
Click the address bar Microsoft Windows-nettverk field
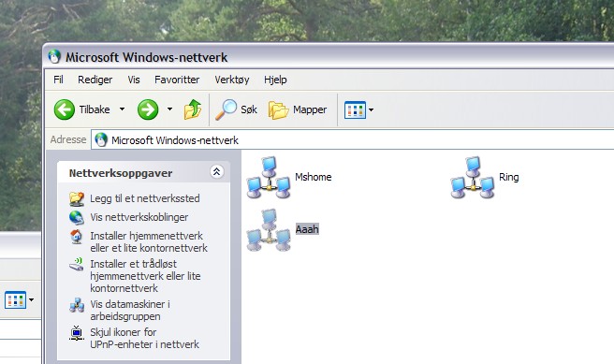click(x=353, y=140)
